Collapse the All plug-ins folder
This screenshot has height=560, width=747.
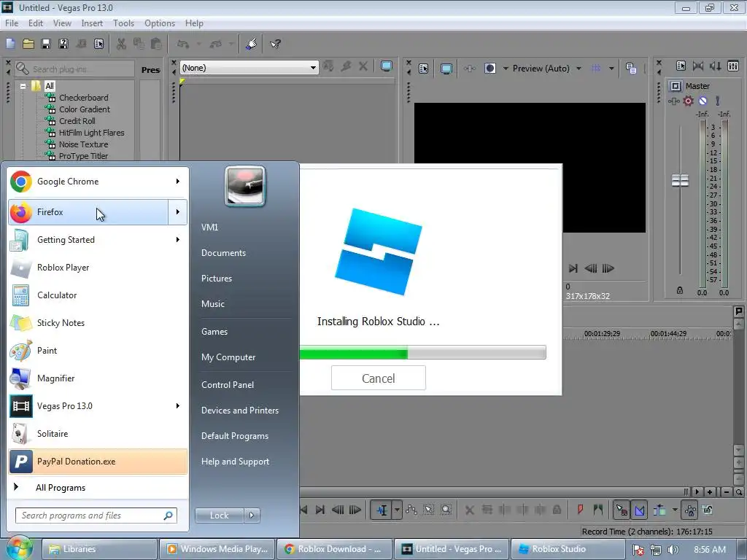[x=23, y=86]
